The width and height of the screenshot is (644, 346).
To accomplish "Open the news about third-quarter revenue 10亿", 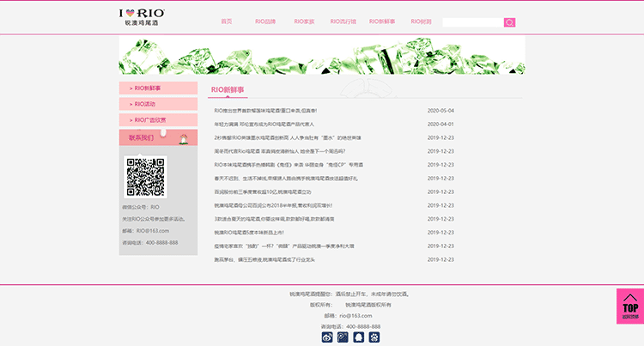I will pyautogui.click(x=263, y=192).
